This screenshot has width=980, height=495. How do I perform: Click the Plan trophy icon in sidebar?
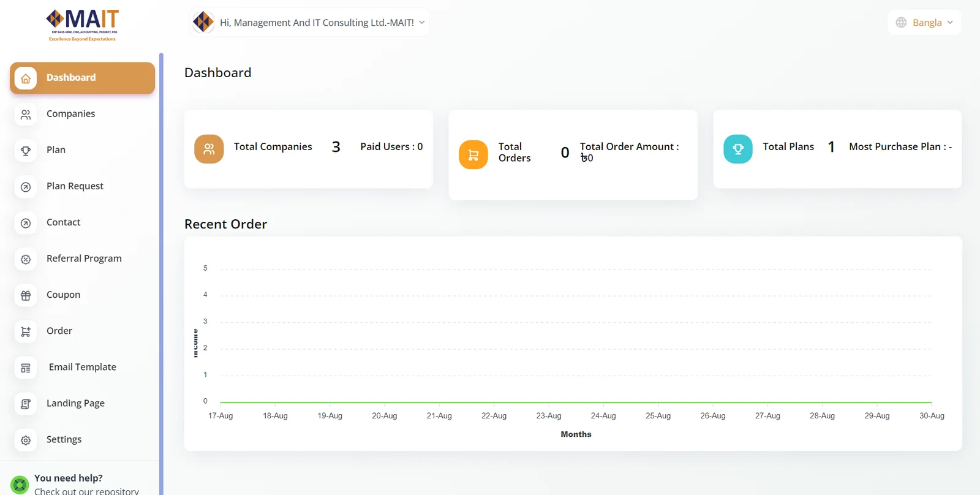pos(26,151)
